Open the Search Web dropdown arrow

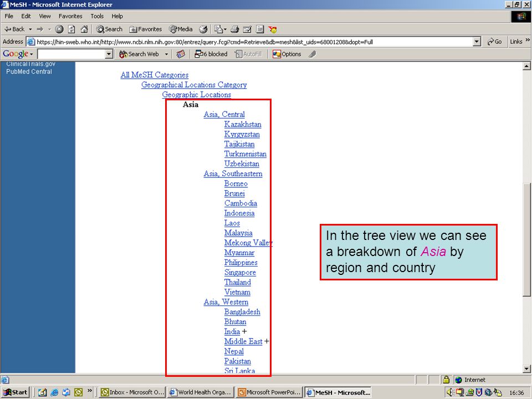(166, 54)
